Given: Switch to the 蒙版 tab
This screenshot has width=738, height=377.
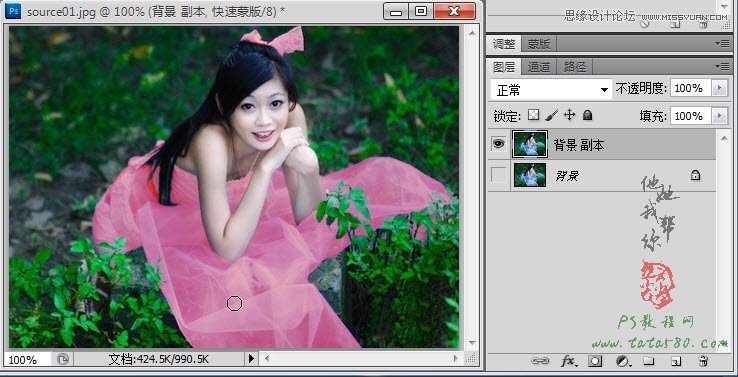Looking at the screenshot, I should click(x=538, y=44).
